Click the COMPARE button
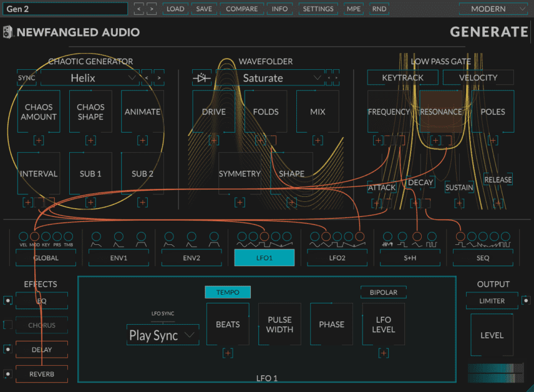 [x=242, y=9]
